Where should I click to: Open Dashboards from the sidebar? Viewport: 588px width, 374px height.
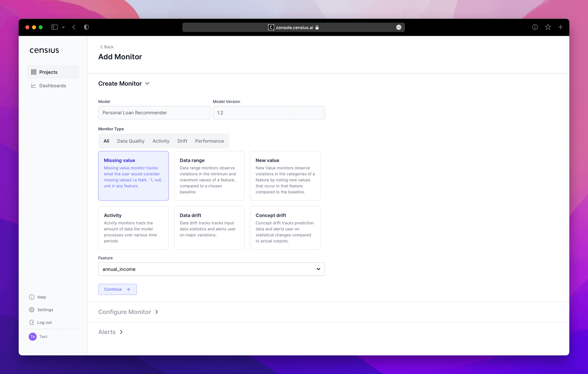tap(53, 86)
